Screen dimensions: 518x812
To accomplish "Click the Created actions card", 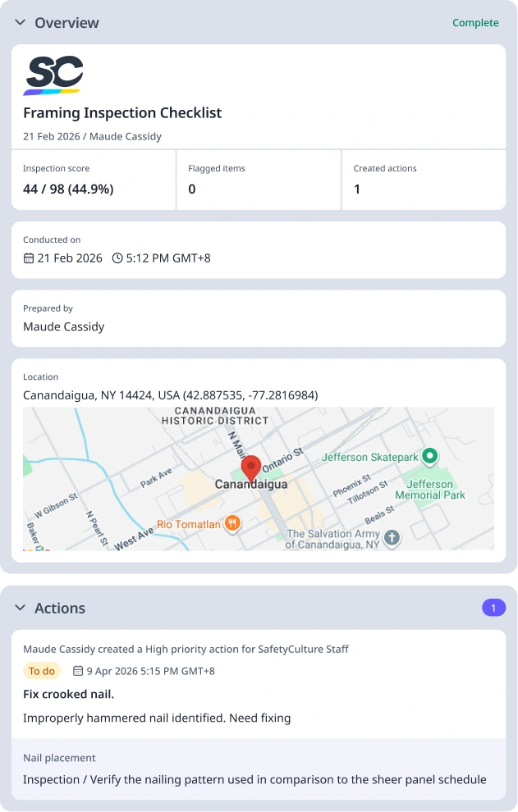I will pos(424,180).
